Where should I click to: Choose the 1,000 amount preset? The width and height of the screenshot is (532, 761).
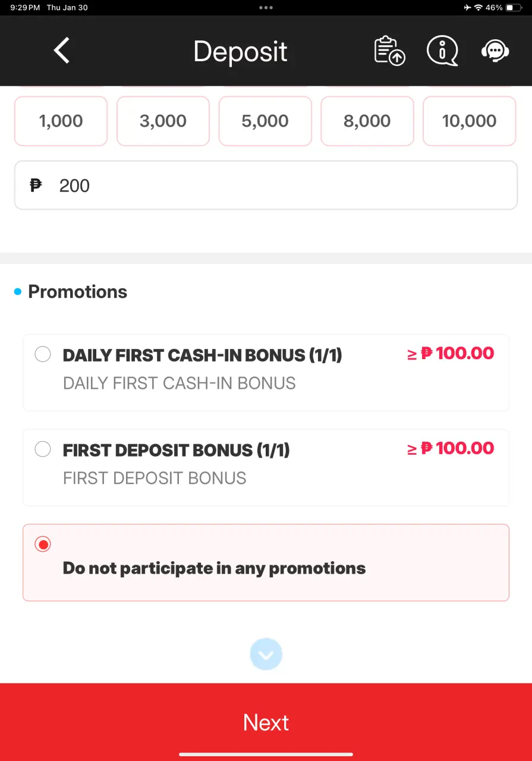pos(61,121)
